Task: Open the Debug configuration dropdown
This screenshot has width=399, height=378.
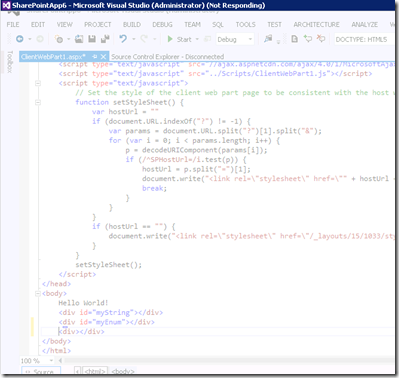Action: pyautogui.click(x=235, y=39)
